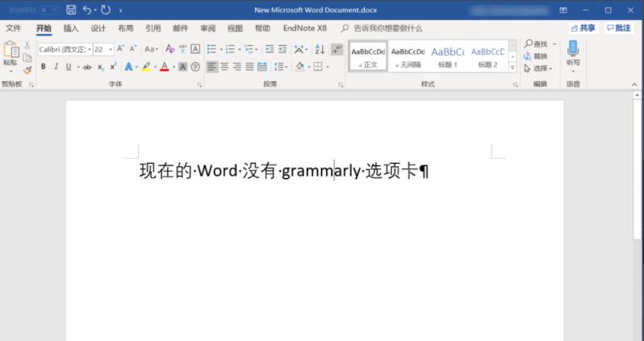Open the Customize Quick Access Toolbar dropdown
This screenshot has width=644, height=341.
[120, 10]
